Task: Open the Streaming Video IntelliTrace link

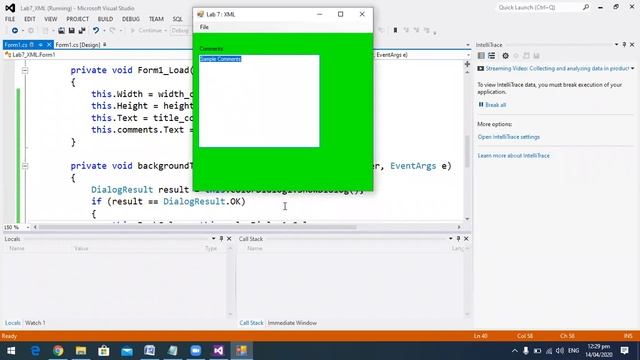Action: 557,69
